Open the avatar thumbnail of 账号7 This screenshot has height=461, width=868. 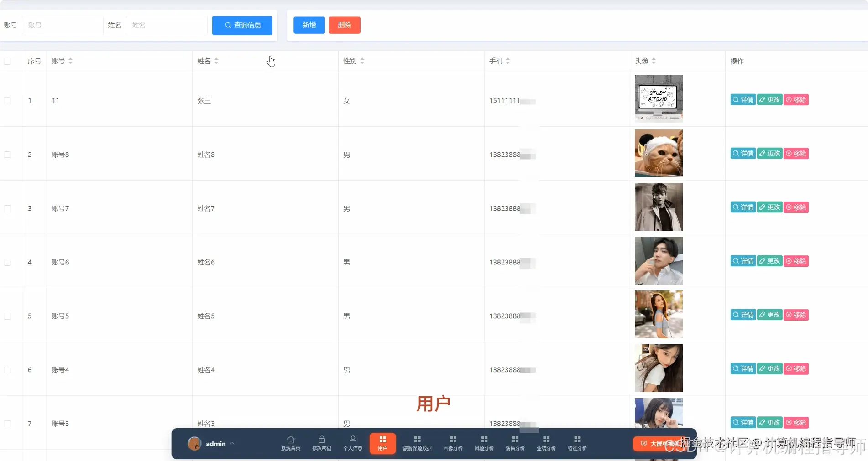[659, 207]
